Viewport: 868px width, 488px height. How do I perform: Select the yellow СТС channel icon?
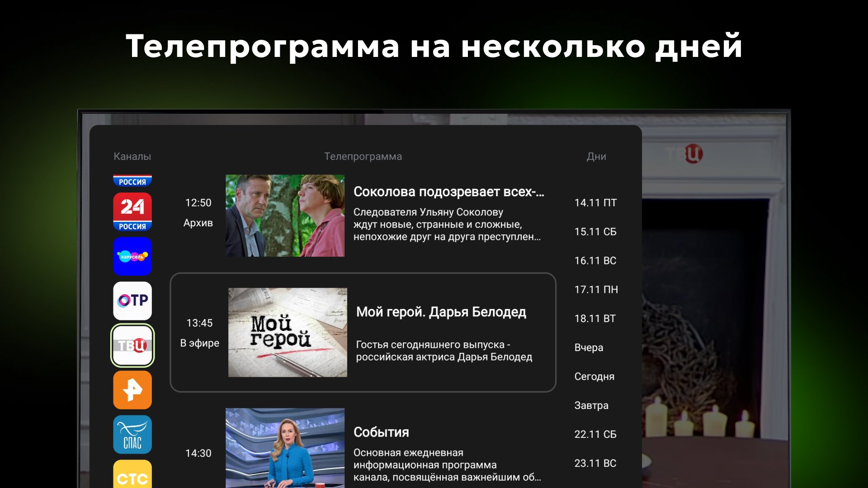pyautogui.click(x=132, y=474)
